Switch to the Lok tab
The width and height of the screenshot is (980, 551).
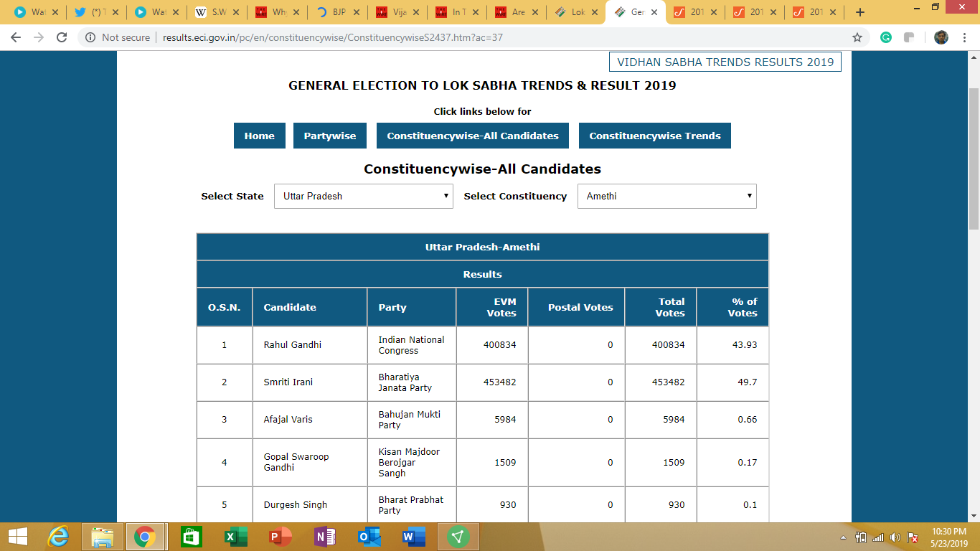(x=578, y=12)
